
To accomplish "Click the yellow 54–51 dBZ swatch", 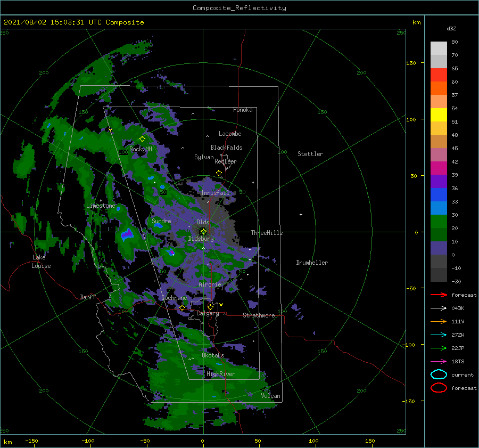I will coord(439,115).
